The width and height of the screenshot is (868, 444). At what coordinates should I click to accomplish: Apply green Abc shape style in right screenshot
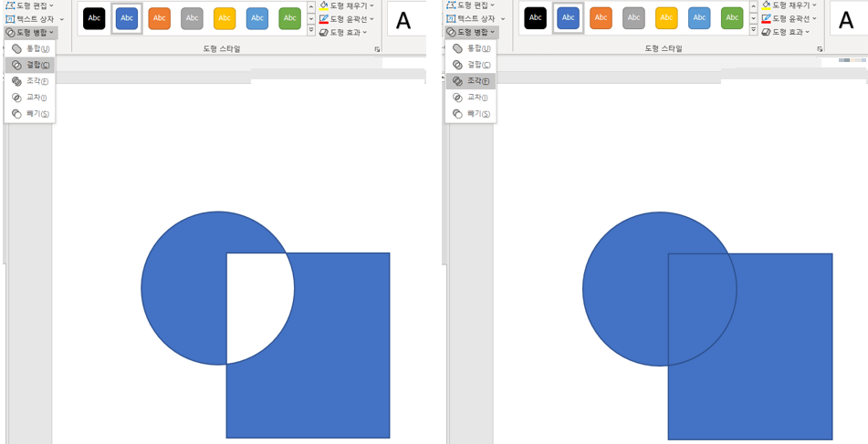click(732, 18)
